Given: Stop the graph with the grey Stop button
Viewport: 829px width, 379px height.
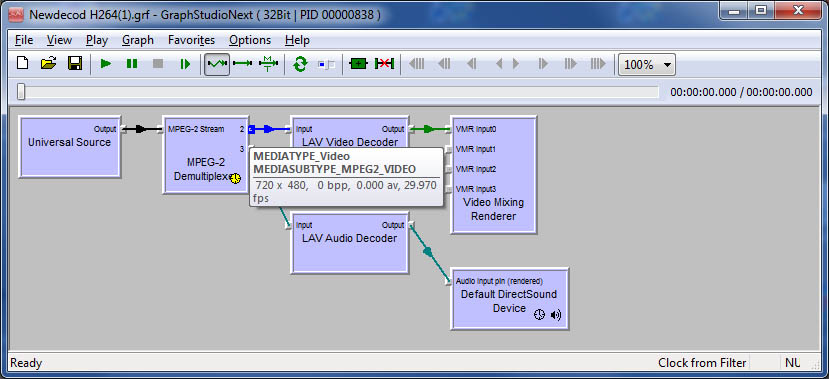Looking at the screenshot, I should 158,64.
